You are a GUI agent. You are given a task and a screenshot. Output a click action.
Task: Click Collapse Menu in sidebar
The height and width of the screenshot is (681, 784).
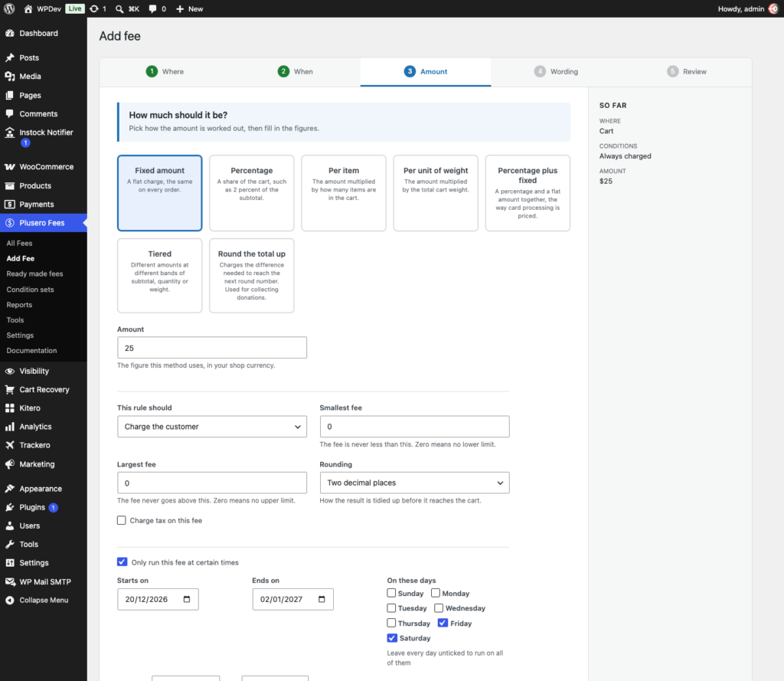pyautogui.click(x=44, y=600)
